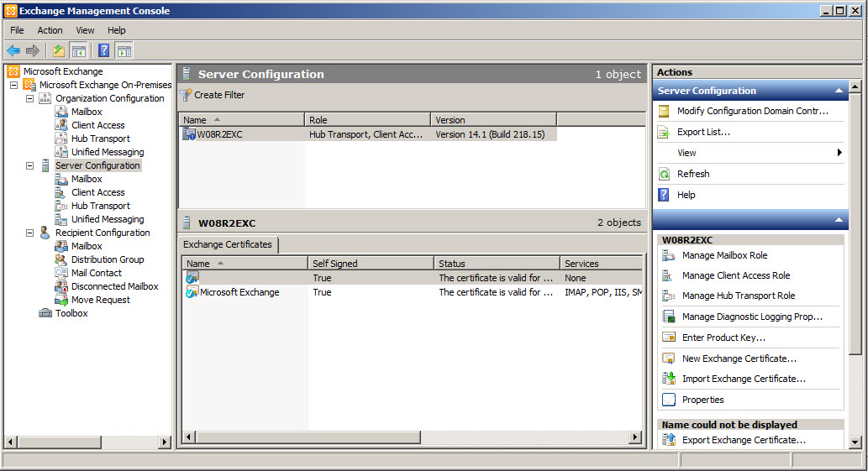Click Export List action
Screen dimensions: 868x471
(x=703, y=132)
